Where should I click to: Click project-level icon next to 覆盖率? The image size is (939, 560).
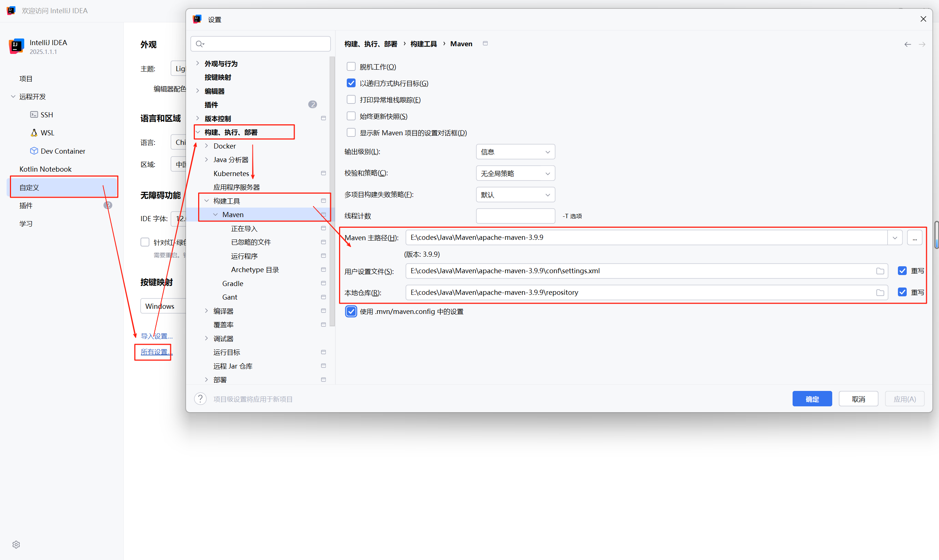[x=324, y=325]
